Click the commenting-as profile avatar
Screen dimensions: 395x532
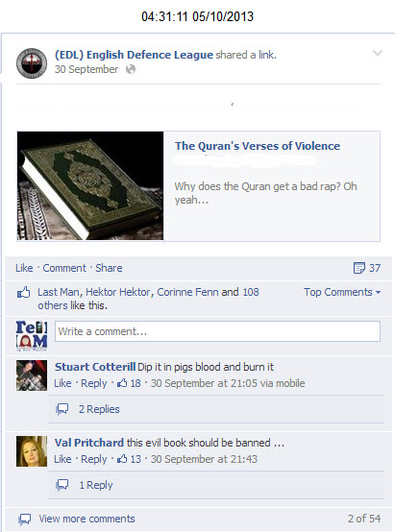pyautogui.click(x=32, y=335)
